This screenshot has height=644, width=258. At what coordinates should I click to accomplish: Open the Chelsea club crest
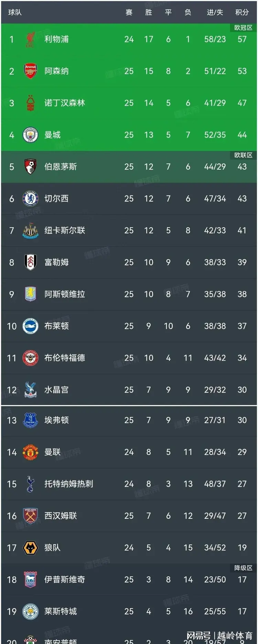pyautogui.click(x=30, y=198)
